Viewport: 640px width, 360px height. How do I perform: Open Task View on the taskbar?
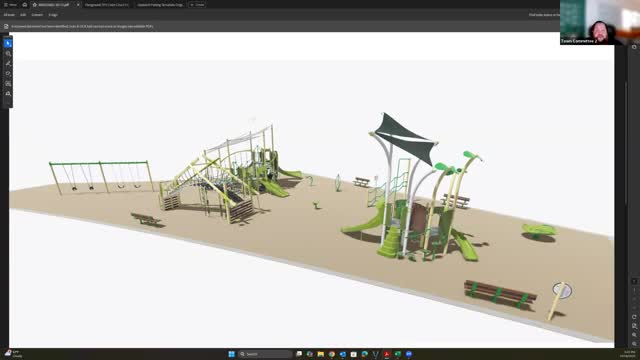299,354
